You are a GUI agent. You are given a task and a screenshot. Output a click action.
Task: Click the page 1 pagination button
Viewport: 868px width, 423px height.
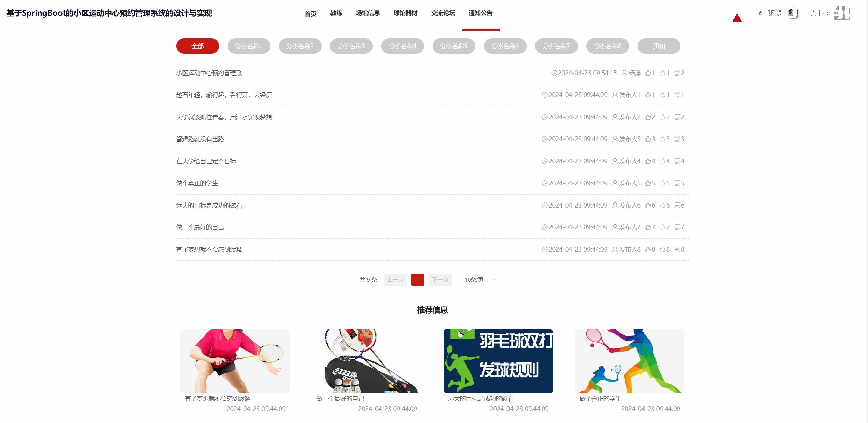pos(417,280)
